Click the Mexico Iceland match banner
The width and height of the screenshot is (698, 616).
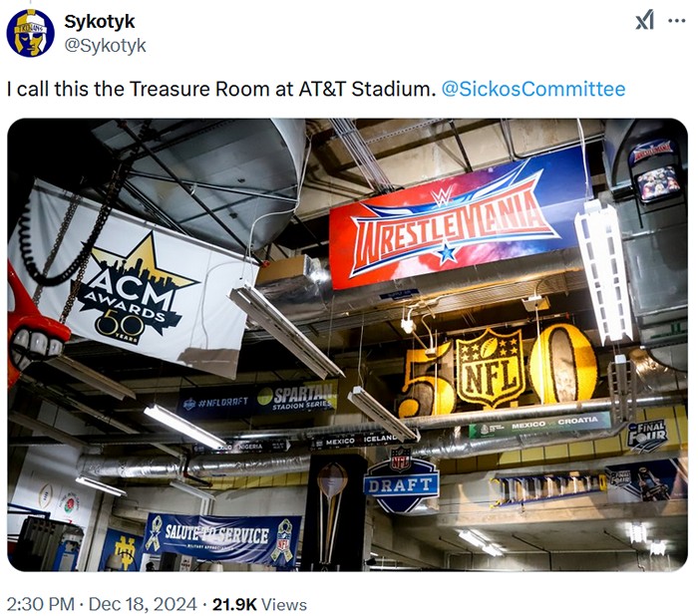pos(354,442)
